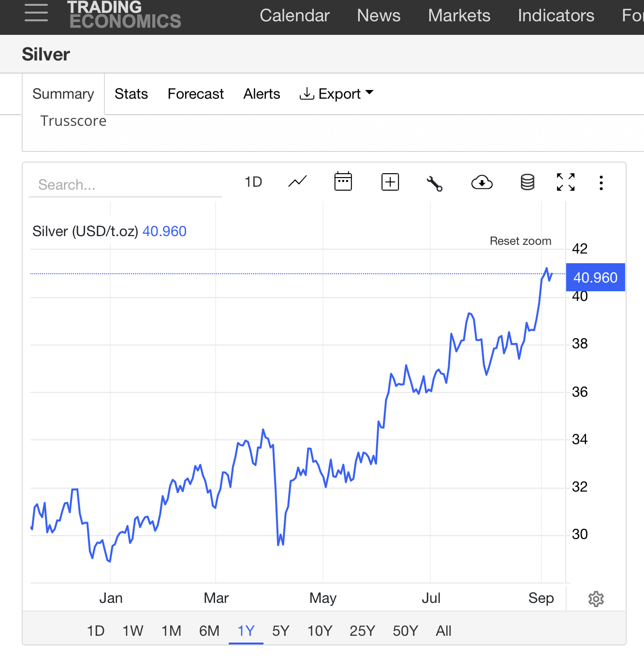Viewport: 644px width, 659px height.
Task: Open the Export dropdown
Action: pos(337,94)
